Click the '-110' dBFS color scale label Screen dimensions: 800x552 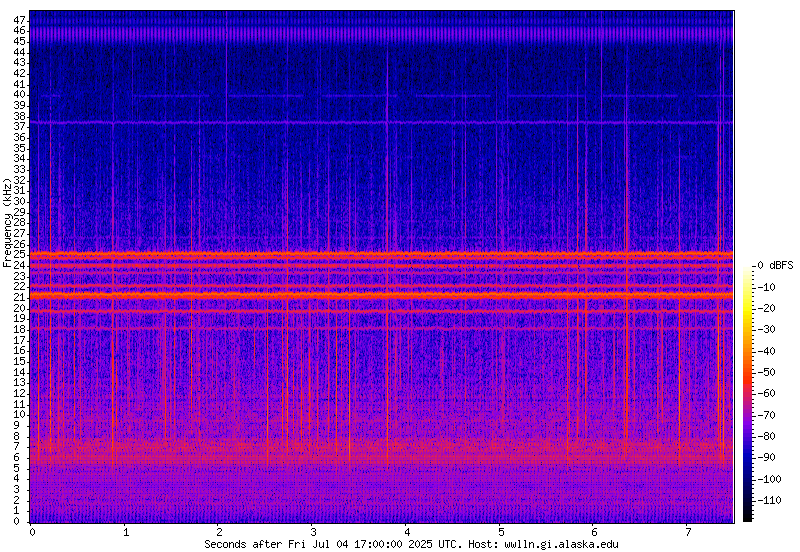click(x=769, y=500)
